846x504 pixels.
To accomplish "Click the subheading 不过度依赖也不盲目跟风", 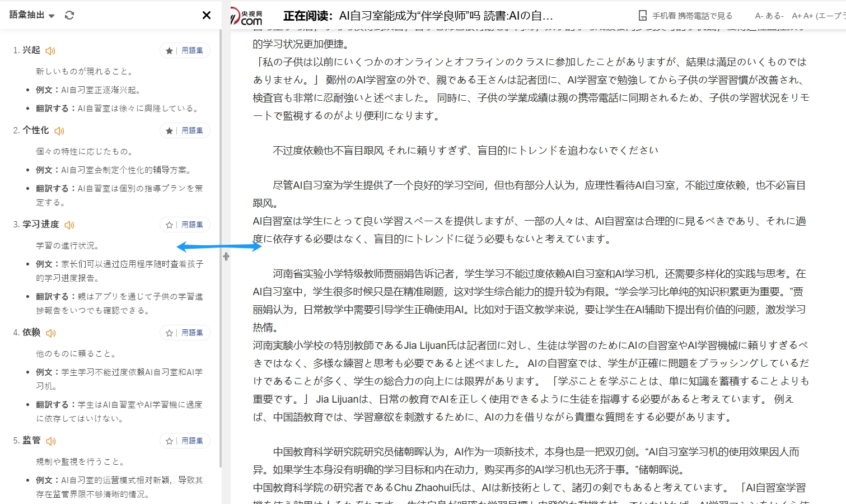I will point(328,150).
